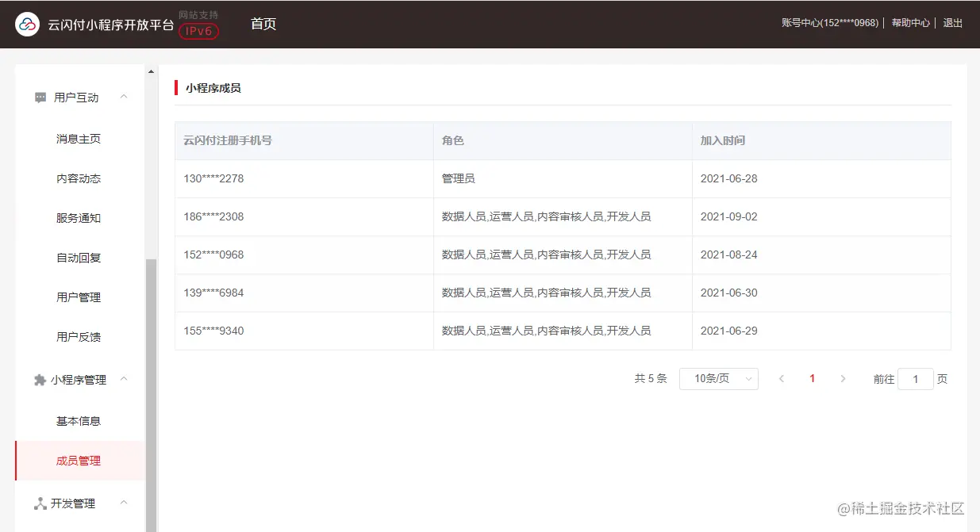The width and height of the screenshot is (980, 532).
Task: Open 基本信息 menu item
Action: [79, 421]
